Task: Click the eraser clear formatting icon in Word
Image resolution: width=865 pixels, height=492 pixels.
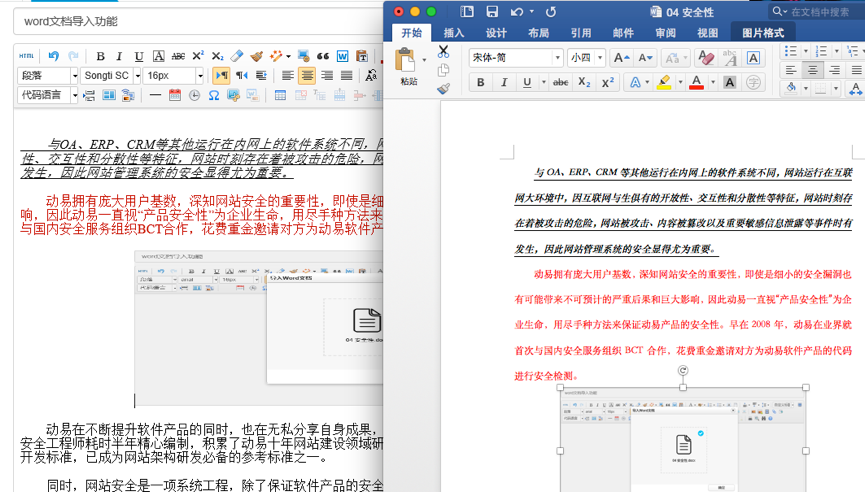Action: (706, 58)
